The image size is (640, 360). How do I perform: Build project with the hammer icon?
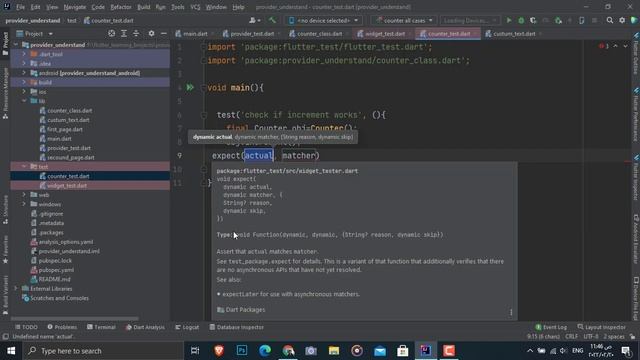272,20
